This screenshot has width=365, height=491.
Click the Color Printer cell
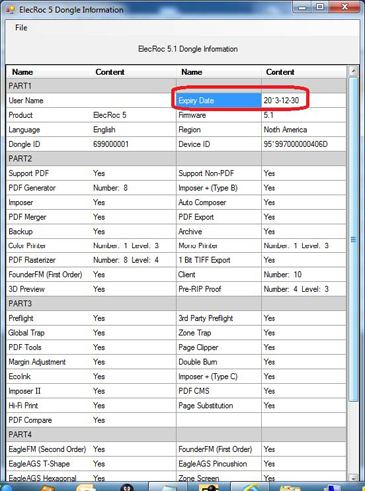tap(49, 246)
